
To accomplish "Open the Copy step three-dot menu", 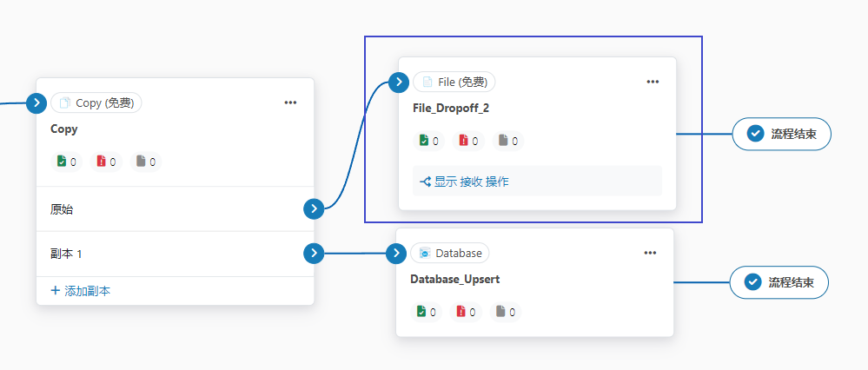I will point(291,103).
